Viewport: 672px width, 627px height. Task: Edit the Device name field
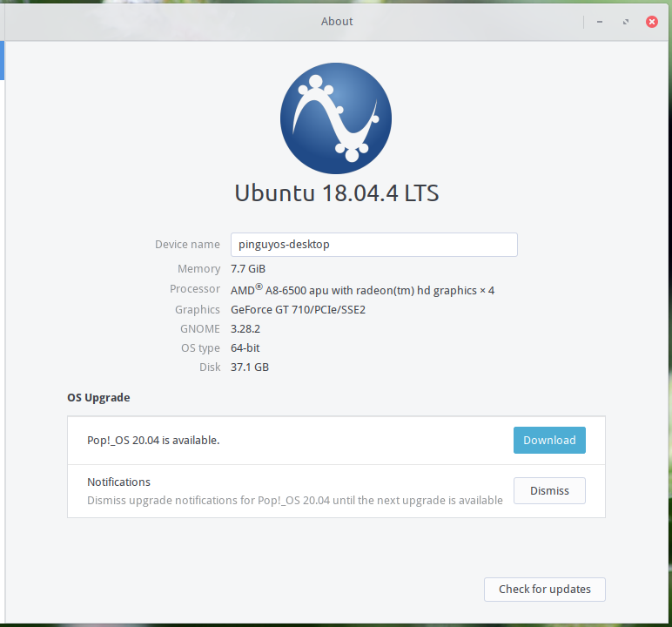coord(373,245)
